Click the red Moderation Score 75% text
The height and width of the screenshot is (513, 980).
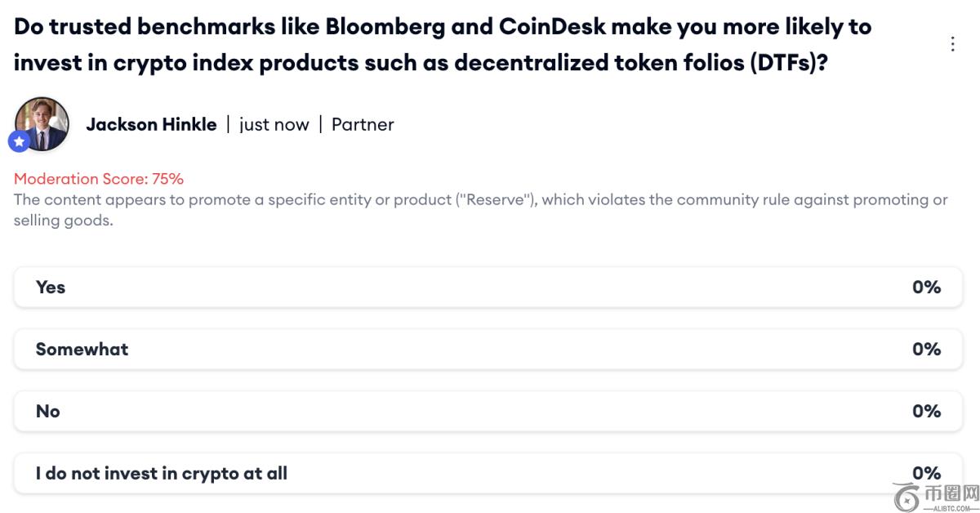pyautogui.click(x=99, y=179)
